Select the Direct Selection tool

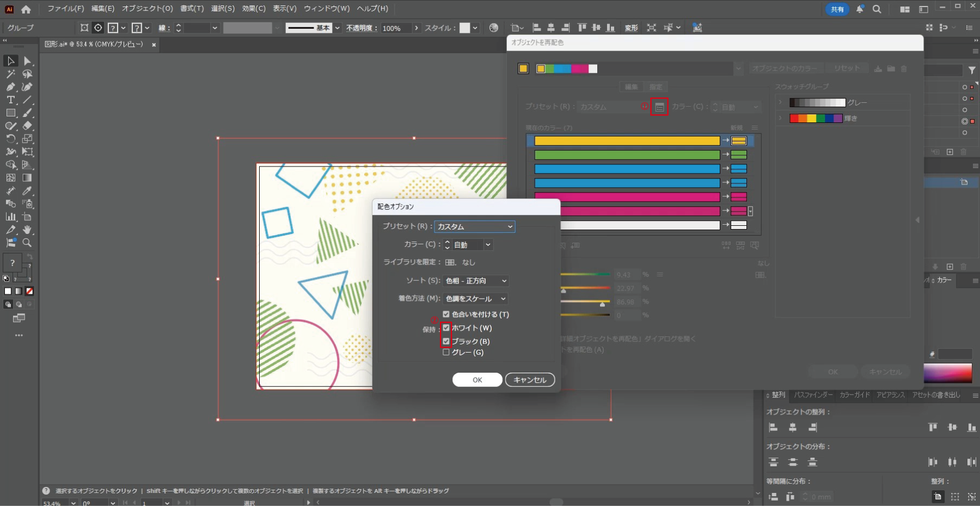coord(27,61)
